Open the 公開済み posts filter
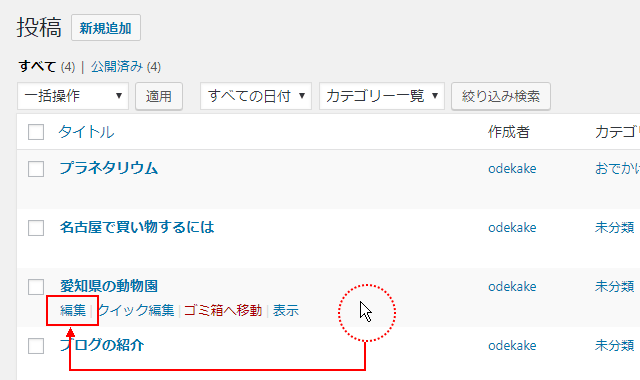Screen dimensions: 640x380 click(x=117, y=67)
